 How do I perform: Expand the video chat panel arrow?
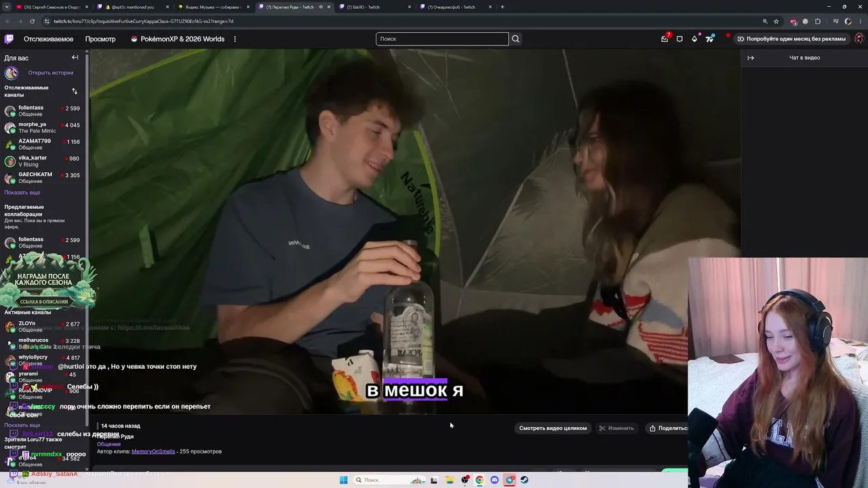point(751,58)
